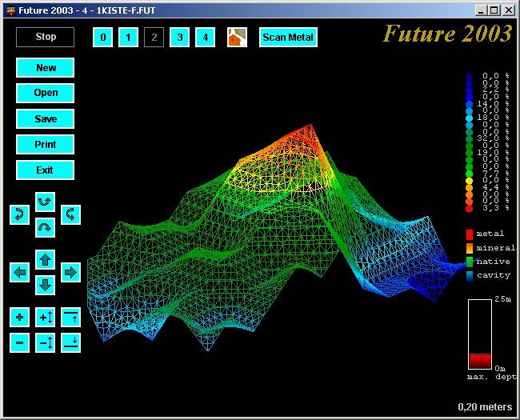This screenshot has height=420, width=520.
Task: Maximize the Future 2003 window
Action: click(494, 10)
